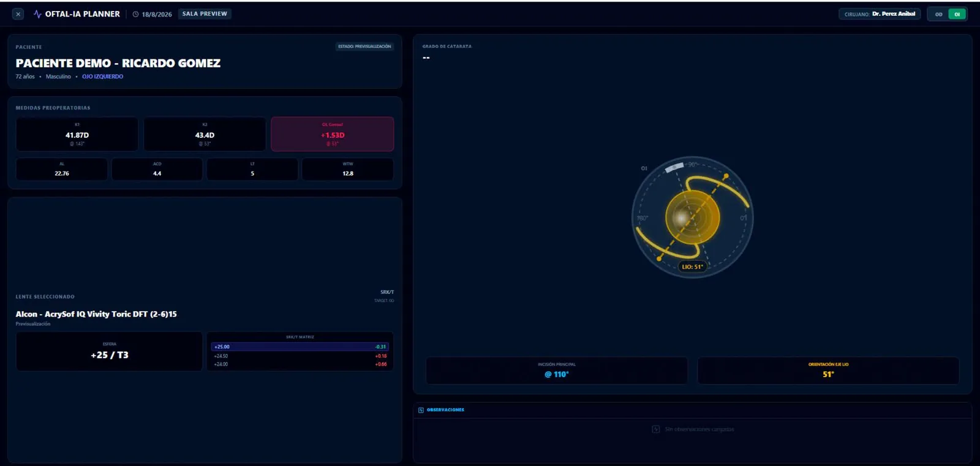Close the planner with the X button
Screen dimensions: 980x466
[x=18, y=14]
